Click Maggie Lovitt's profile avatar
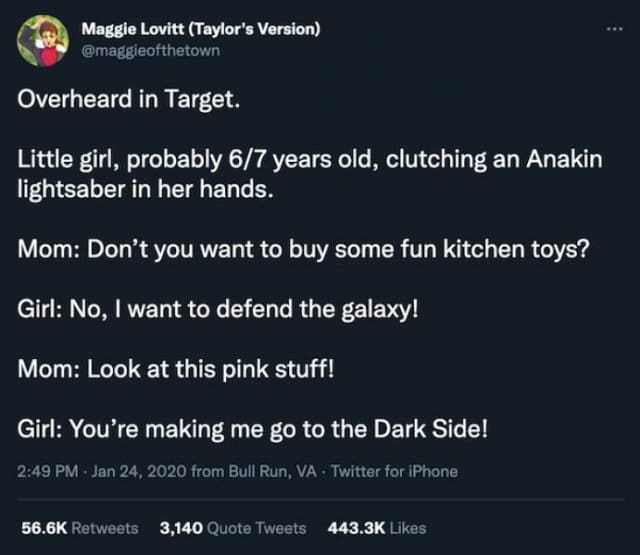640x555 pixels. pyautogui.click(x=44, y=39)
